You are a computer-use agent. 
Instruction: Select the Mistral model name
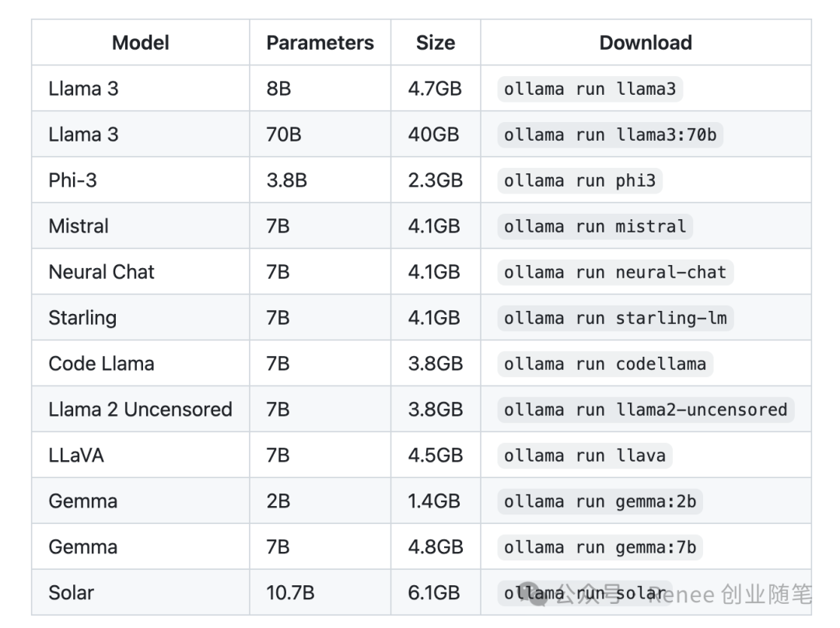(x=79, y=226)
